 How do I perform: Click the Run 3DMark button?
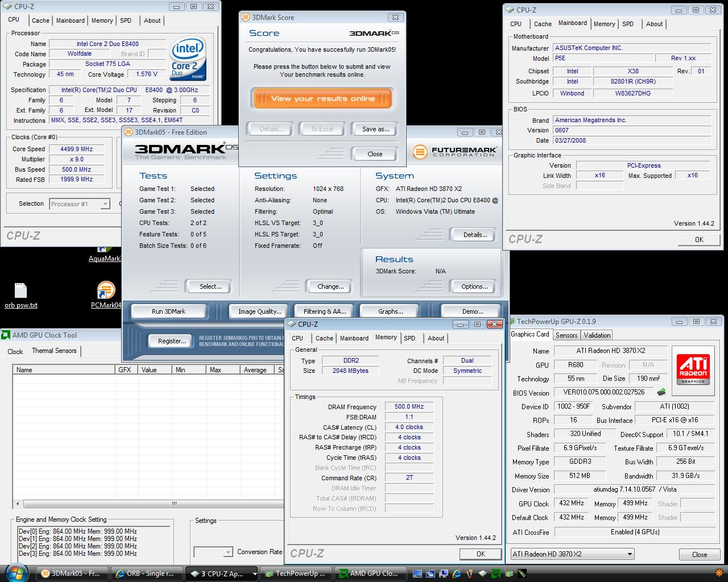(168, 311)
